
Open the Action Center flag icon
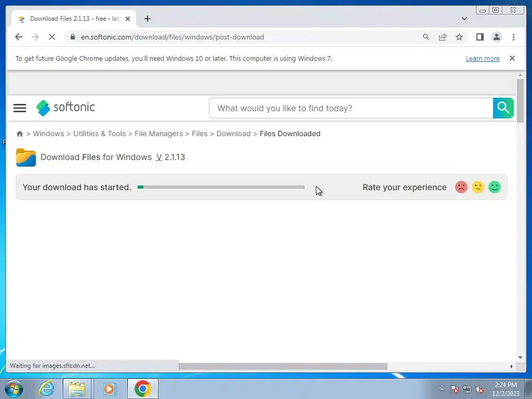point(455,389)
